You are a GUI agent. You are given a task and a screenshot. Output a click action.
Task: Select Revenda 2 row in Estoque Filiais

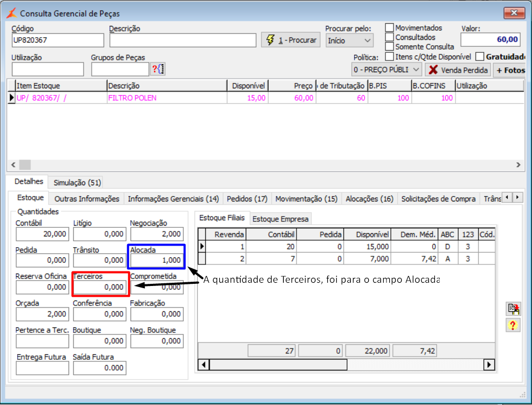[x=346, y=259]
